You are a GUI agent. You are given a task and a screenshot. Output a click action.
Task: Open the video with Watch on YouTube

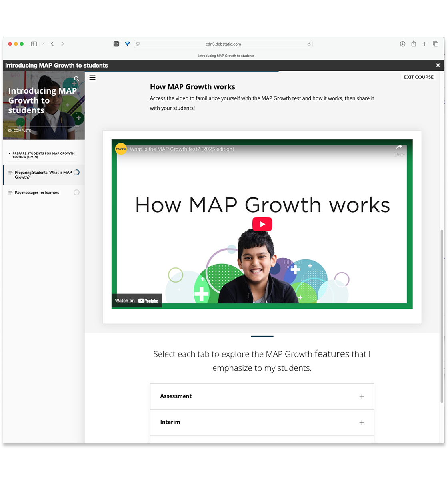(x=136, y=301)
